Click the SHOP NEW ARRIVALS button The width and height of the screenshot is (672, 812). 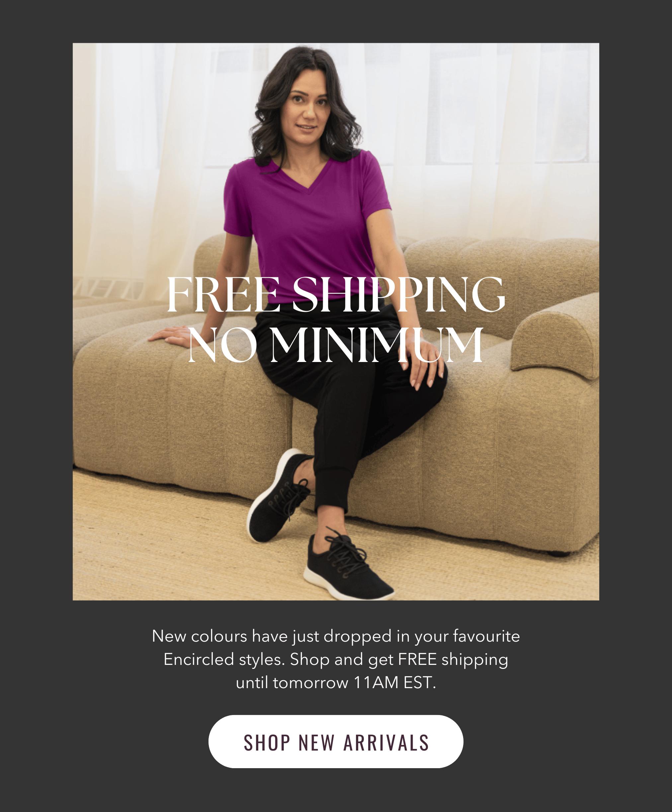tap(336, 742)
